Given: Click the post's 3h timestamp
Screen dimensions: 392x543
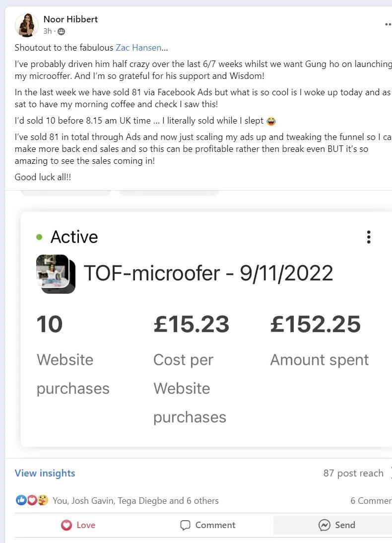Looking at the screenshot, I should tap(47, 31).
